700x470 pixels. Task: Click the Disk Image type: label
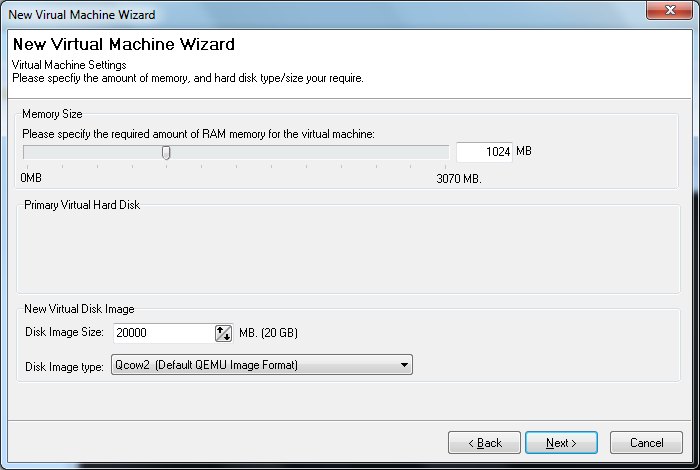(64, 367)
